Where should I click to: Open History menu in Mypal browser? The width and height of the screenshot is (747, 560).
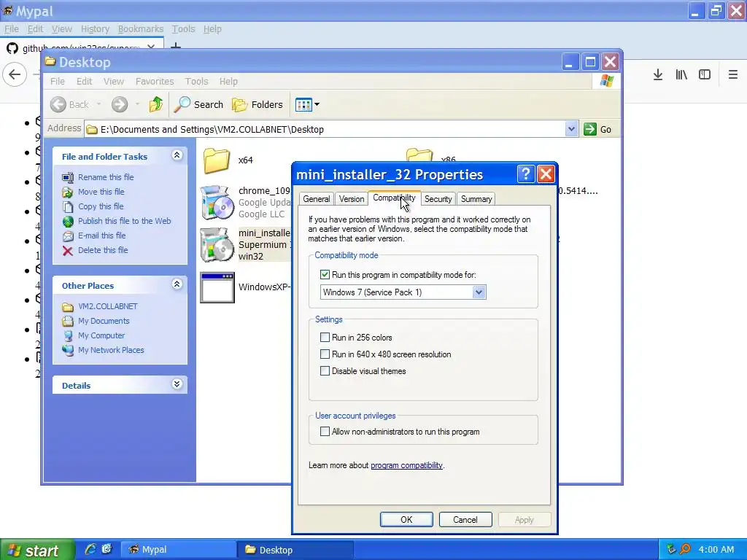coord(95,29)
